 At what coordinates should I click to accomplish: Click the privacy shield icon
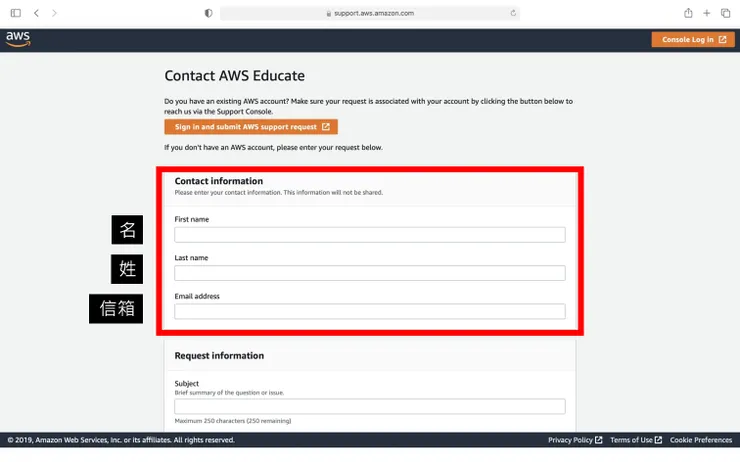point(208,13)
